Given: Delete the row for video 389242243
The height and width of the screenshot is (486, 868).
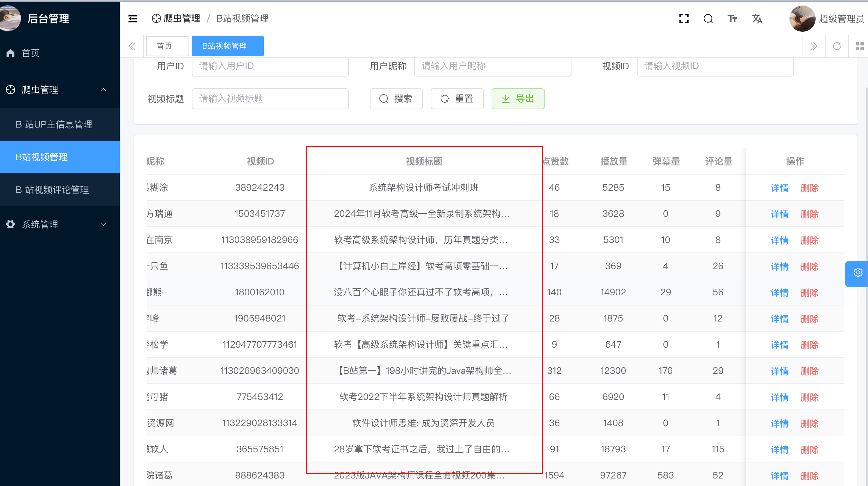Looking at the screenshot, I should [809, 188].
